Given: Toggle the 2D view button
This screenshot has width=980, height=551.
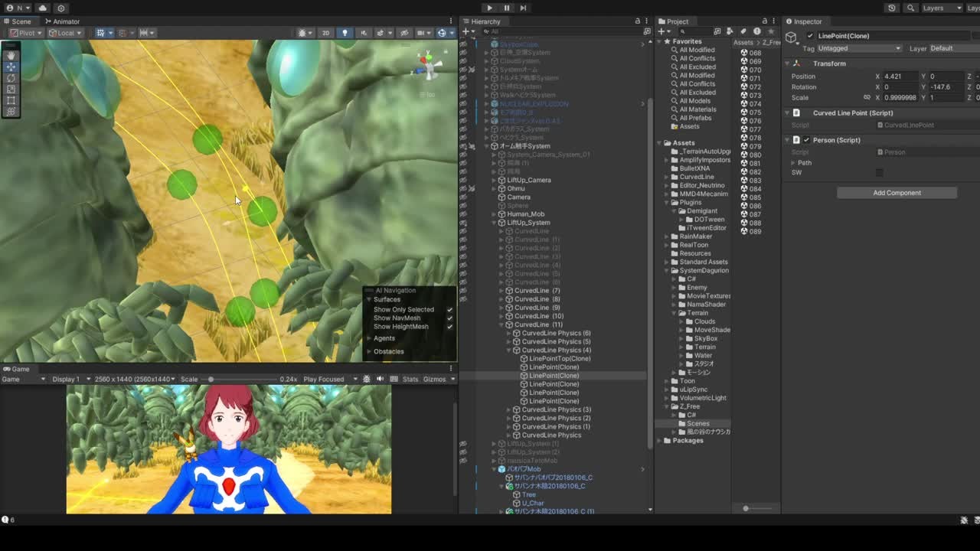Looking at the screenshot, I should (x=325, y=33).
